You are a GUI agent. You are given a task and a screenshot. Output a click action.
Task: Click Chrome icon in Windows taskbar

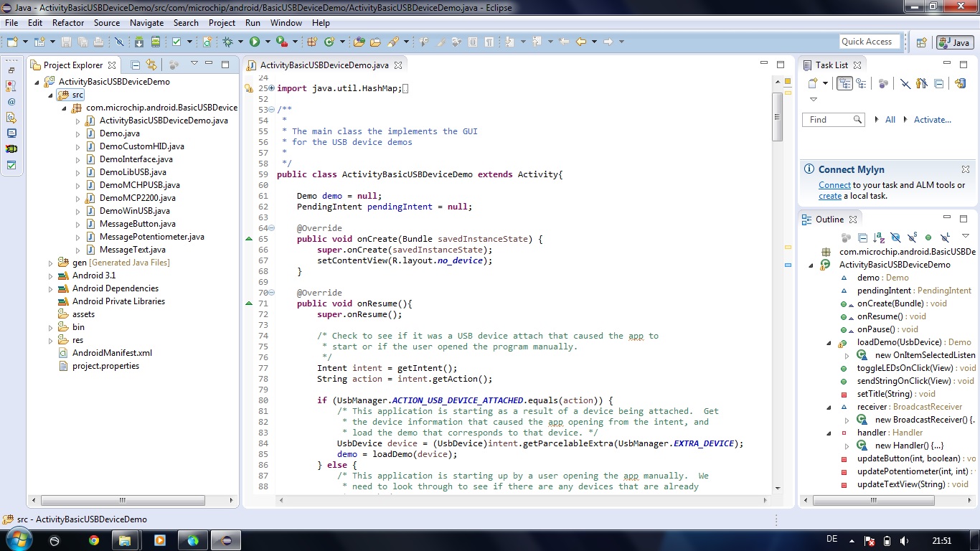coord(94,540)
